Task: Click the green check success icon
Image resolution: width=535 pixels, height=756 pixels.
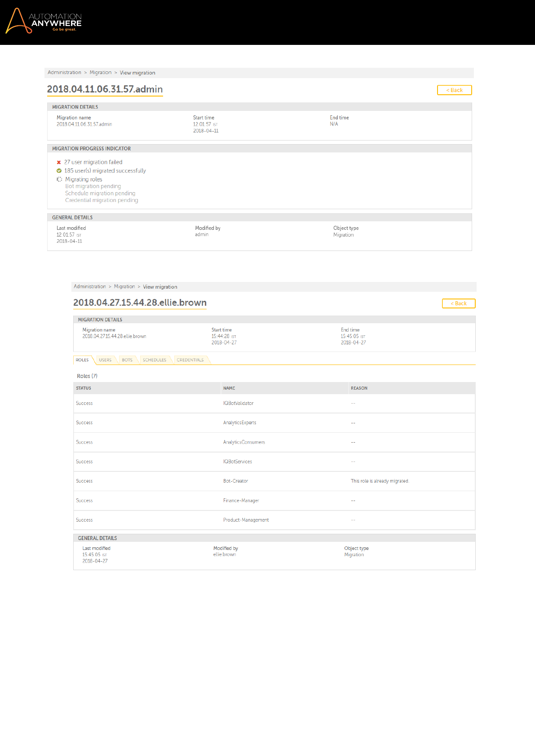Action: click(59, 171)
